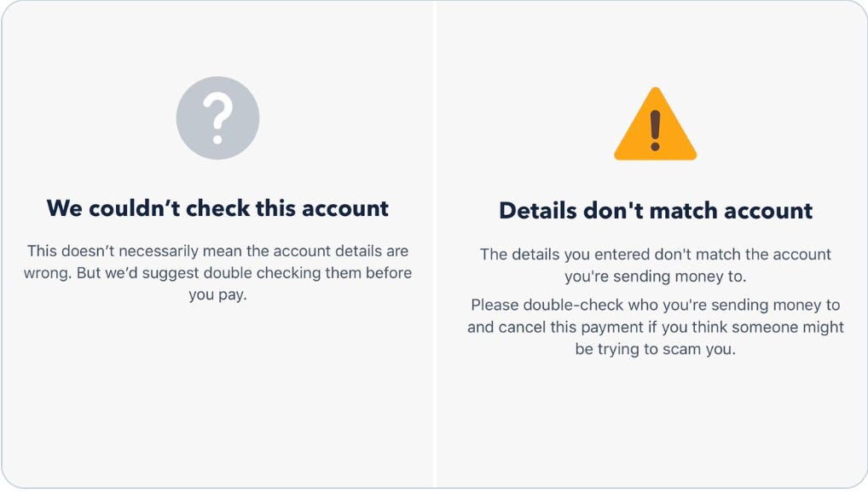Click the word "check" in the left heading
The height and width of the screenshot is (495, 868).
(x=217, y=208)
